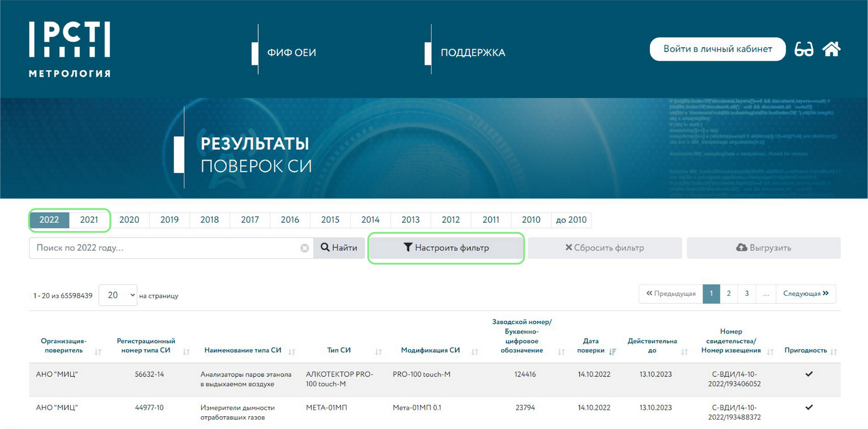The height and width of the screenshot is (429, 868).
Task: Open accessibility glasses icon
Action: [x=804, y=49]
